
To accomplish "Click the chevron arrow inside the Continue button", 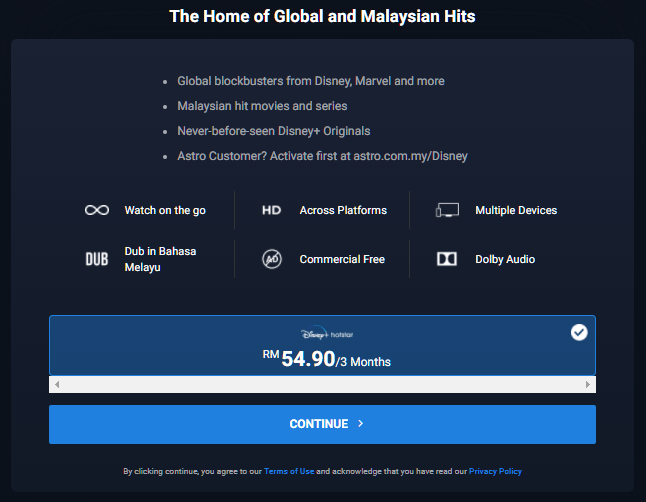I will click(x=360, y=424).
